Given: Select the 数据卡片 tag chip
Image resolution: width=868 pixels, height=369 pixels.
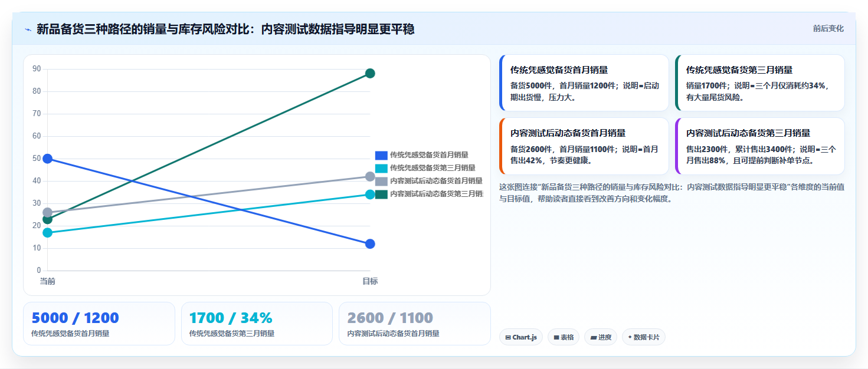Looking at the screenshot, I should click(x=644, y=337).
